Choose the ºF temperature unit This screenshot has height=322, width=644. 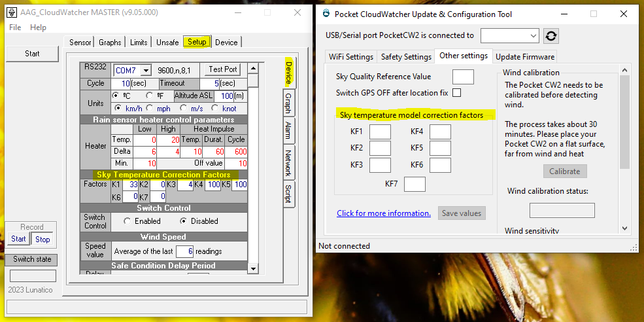150,96
